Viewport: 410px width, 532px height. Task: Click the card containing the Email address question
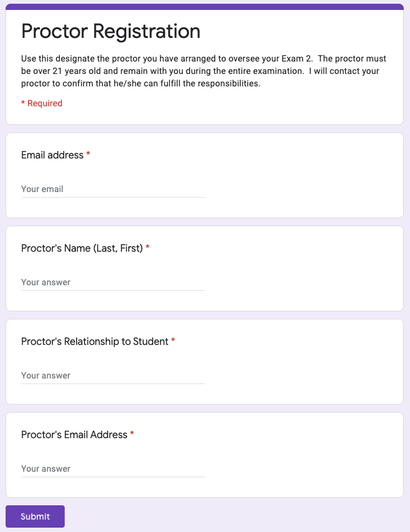click(x=311, y=175)
